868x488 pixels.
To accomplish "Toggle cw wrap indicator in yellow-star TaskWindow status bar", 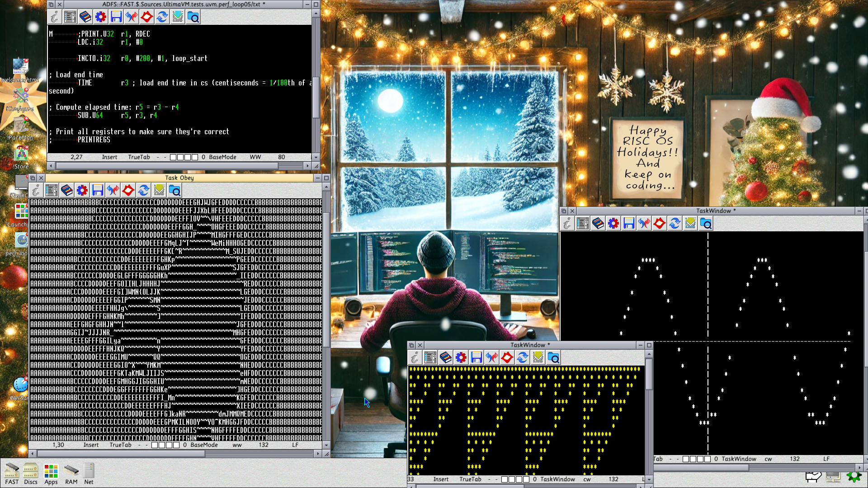I will (587, 479).
